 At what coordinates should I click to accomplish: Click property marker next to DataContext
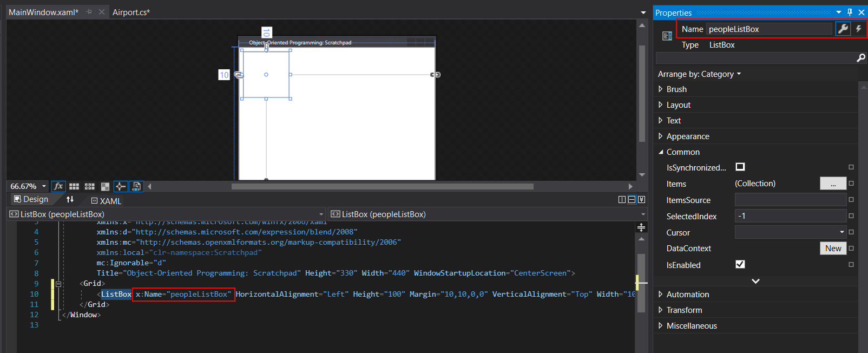click(x=851, y=249)
